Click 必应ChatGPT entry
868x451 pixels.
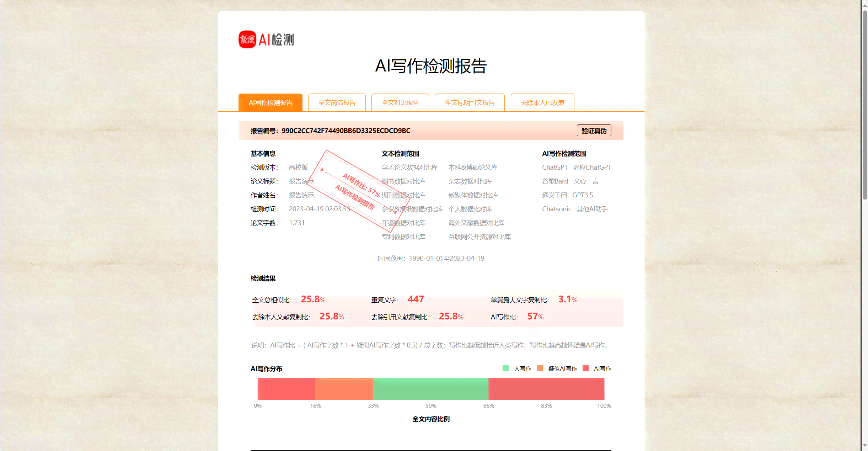[592, 168]
